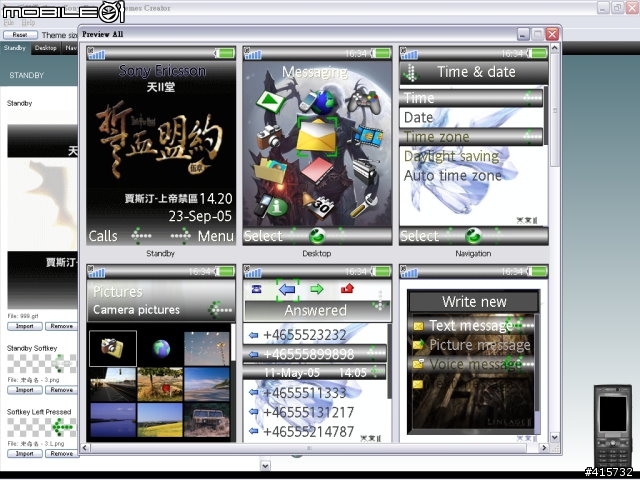
Task: Click green swirl softkey icon in Desktop preview
Action: pos(317,236)
